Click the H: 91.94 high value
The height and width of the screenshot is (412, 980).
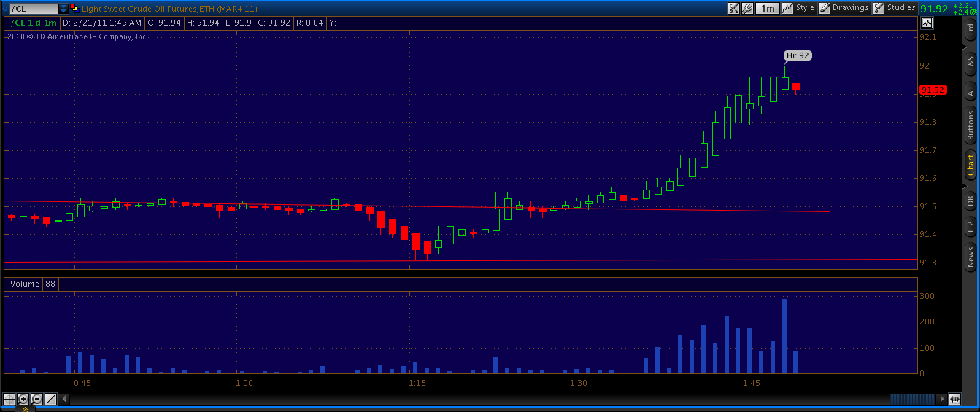point(203,23)
